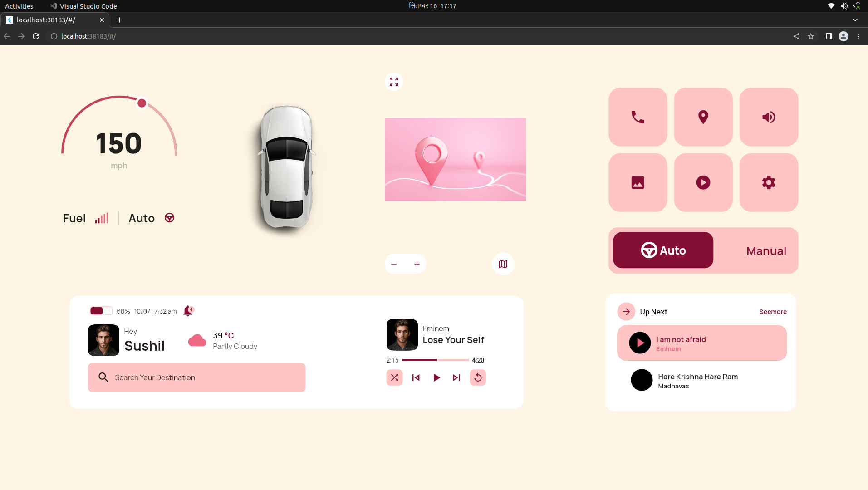Skip to previous track
The image size is (868, 490).
point(416,377)
